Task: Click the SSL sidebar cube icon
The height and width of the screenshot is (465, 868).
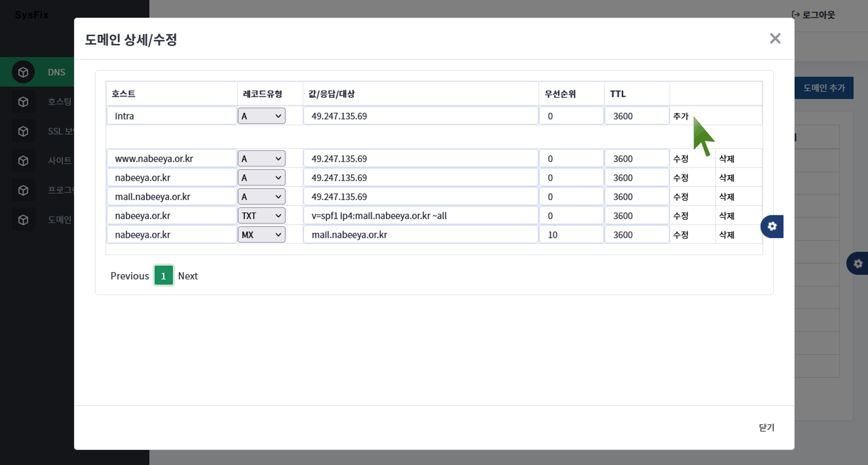Action: pyautogui.click(x=23, y=131)
